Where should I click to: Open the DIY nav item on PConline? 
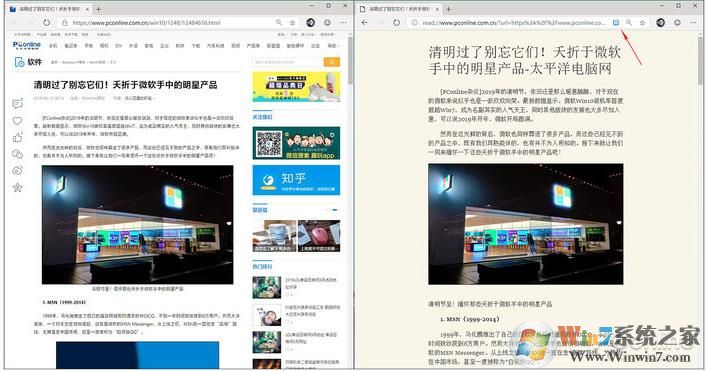[119, 46]
